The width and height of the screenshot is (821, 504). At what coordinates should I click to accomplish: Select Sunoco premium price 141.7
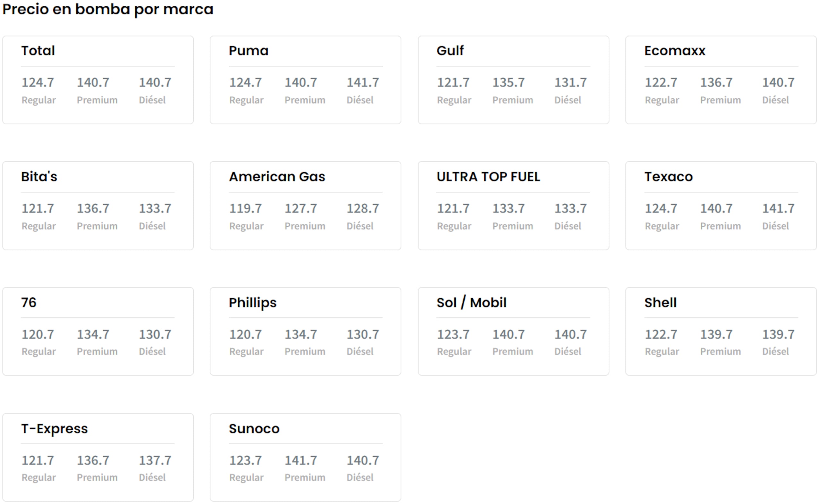(301, 461)
